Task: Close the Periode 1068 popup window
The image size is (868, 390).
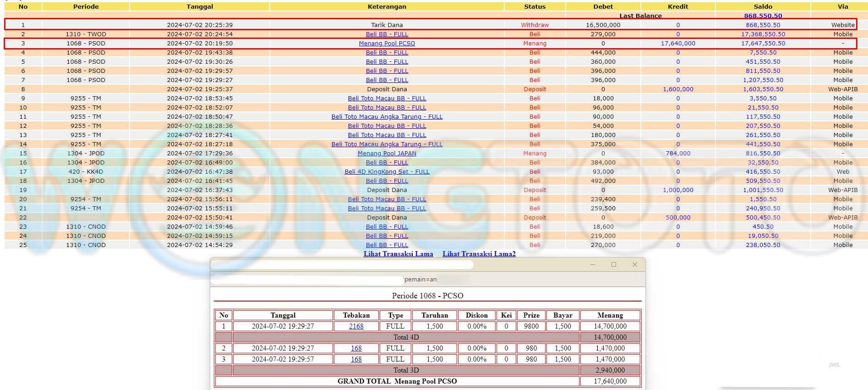Action: coord(634,264)
